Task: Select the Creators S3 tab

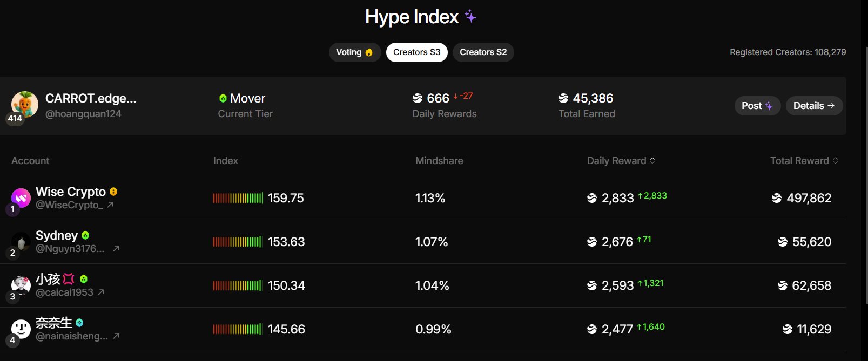Action: click(x=416, y=52)
